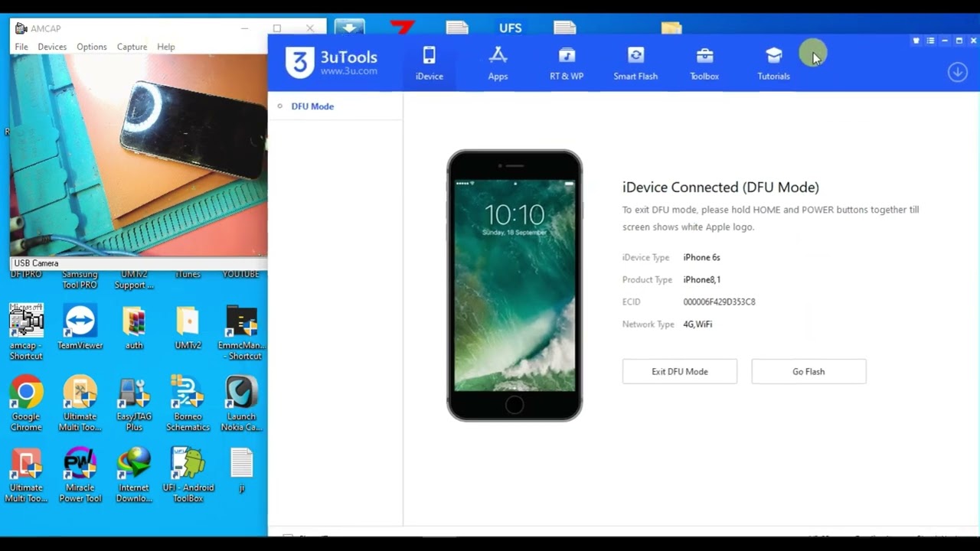Open the Toolbox section
This screenshot has width=980, height=551.
(704, 64)
